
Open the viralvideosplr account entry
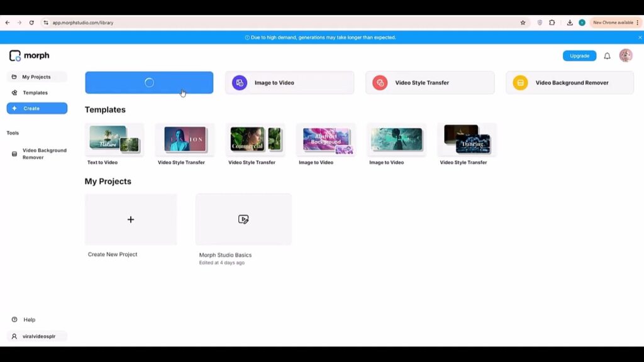point(37,336)
